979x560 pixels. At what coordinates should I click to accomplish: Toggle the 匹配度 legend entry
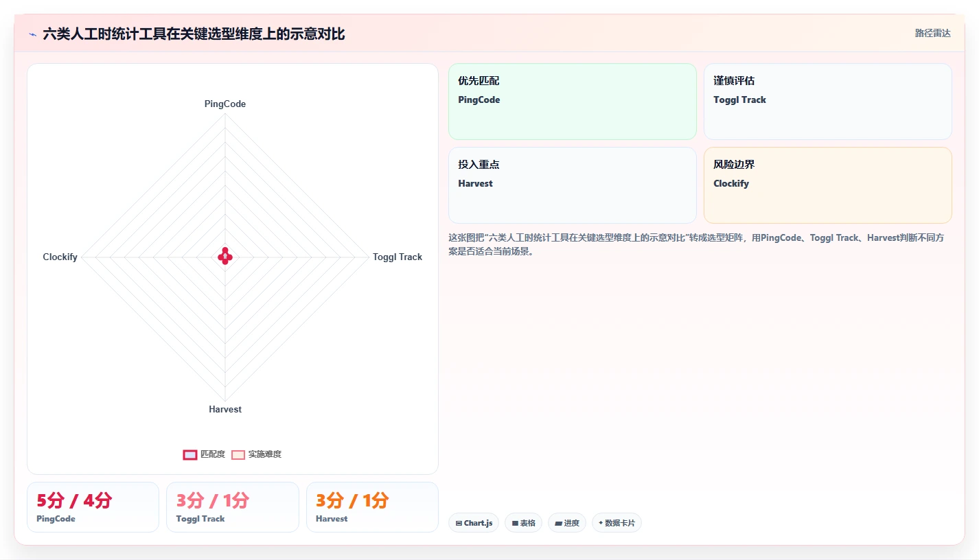[204, 454]
